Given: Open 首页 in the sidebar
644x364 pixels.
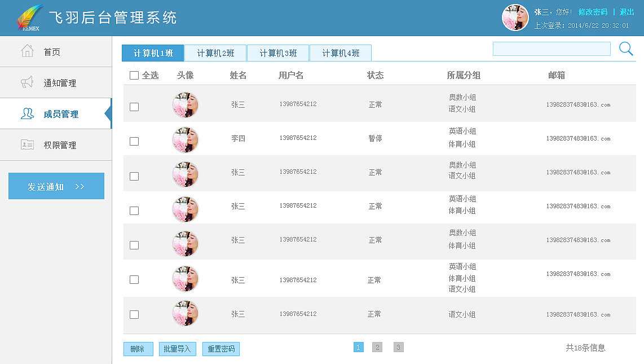Looking at the screenshot, I should pos(56,52).
